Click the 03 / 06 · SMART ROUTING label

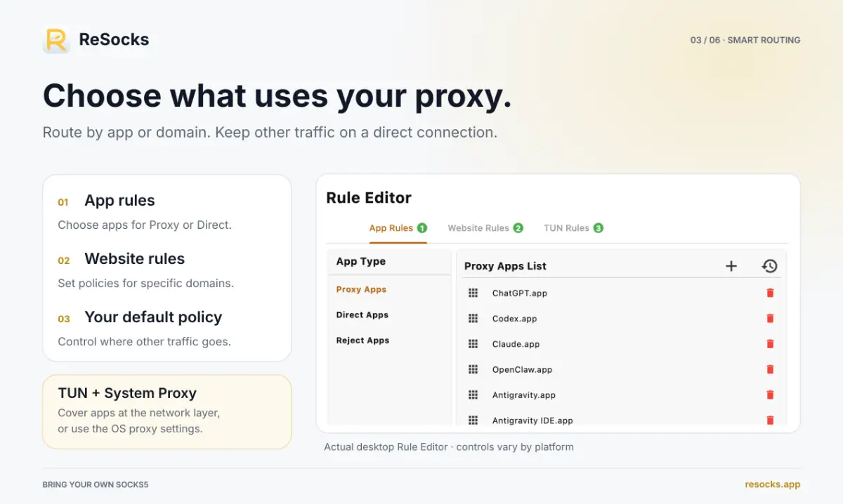pos(745,40)
